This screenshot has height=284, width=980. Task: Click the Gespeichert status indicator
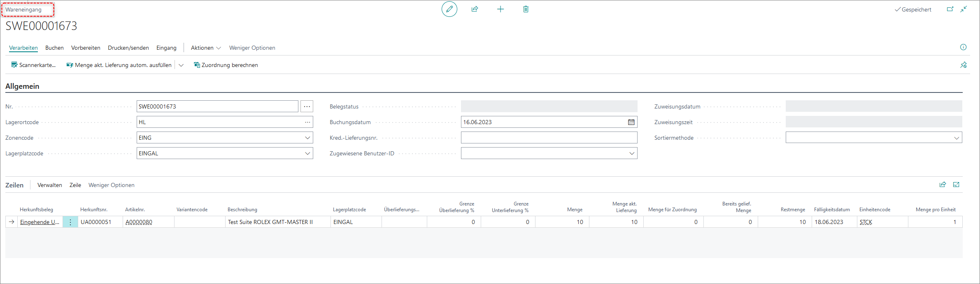tap(913, 9)
